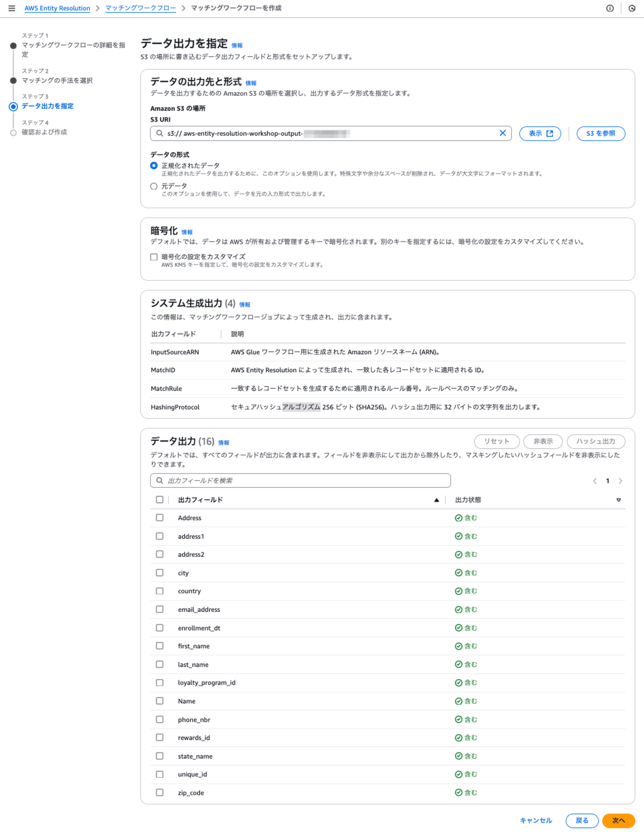Enable customize encryption settings checkbox
Viewport: 644px width, 838px height.
point(154,257)
